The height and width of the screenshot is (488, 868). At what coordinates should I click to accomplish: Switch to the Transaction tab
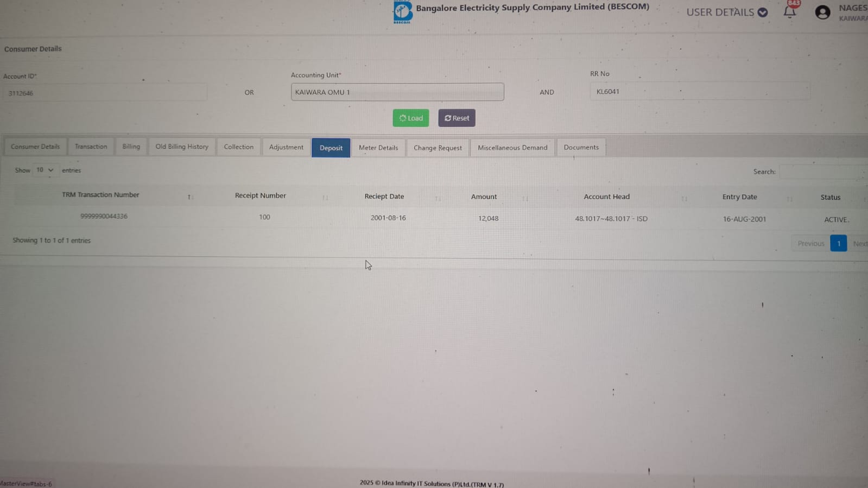click(x=91, y=147)
